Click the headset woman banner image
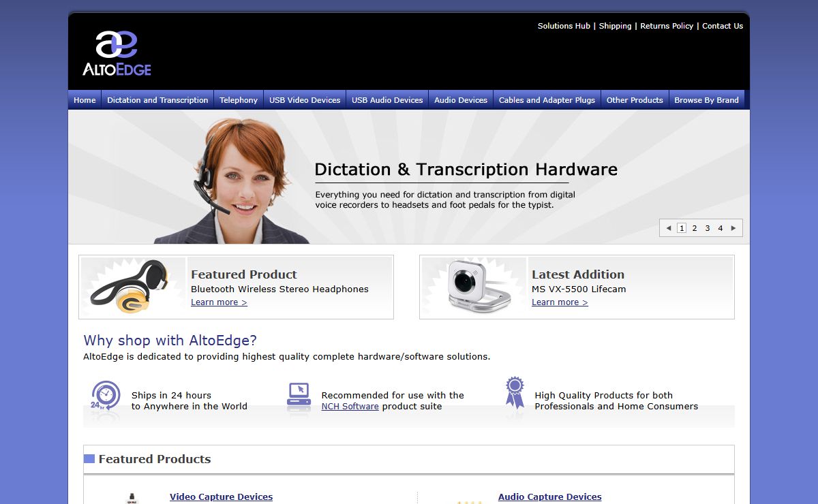The image size is (818, 504). (233, 181)
